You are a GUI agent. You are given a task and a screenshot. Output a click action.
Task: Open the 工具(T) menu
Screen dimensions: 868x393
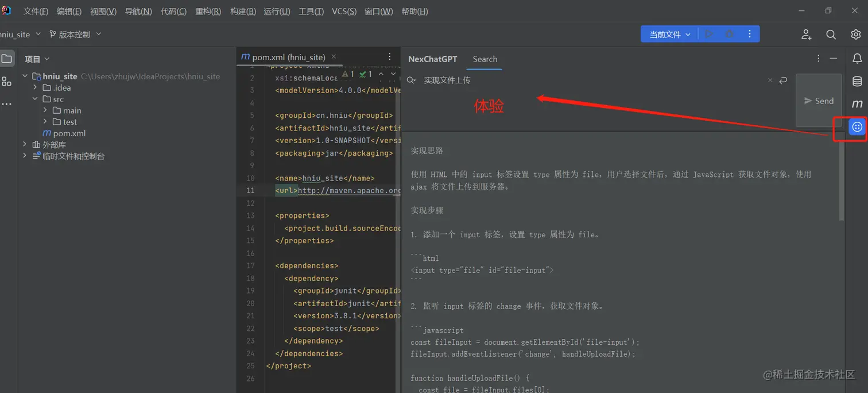311,11
